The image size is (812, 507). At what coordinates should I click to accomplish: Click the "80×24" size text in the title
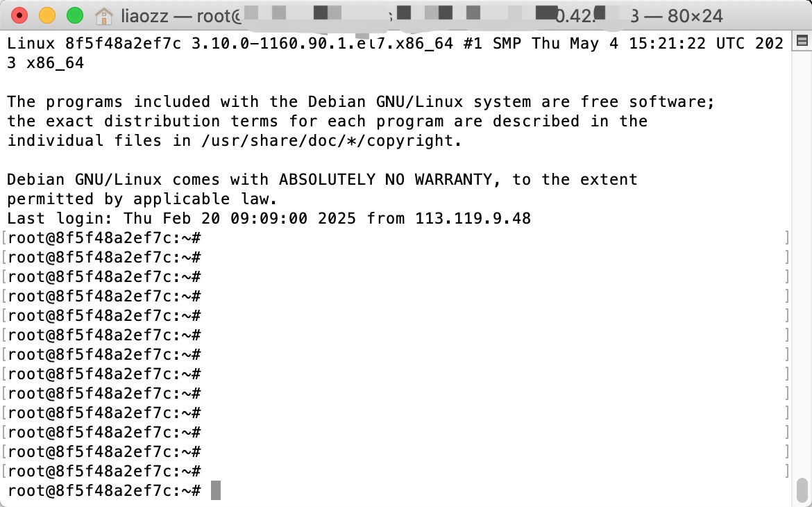695,16
